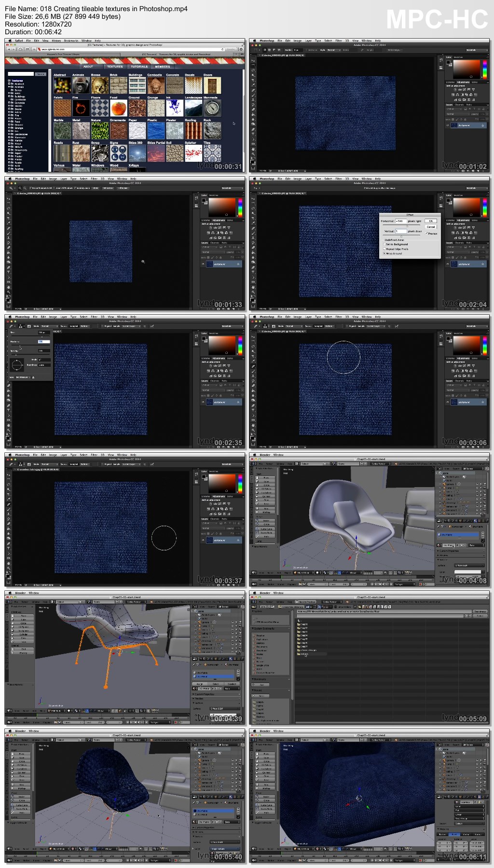Toggle Camera visibility eye in 00:04:08 outliner

tap(477, 484)
